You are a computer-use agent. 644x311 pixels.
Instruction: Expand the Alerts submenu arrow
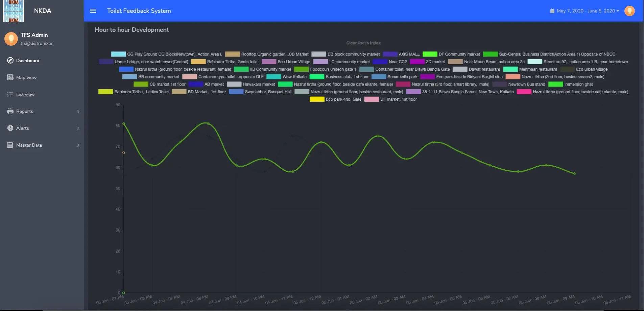pyautogui.click(x=78, y=128)
